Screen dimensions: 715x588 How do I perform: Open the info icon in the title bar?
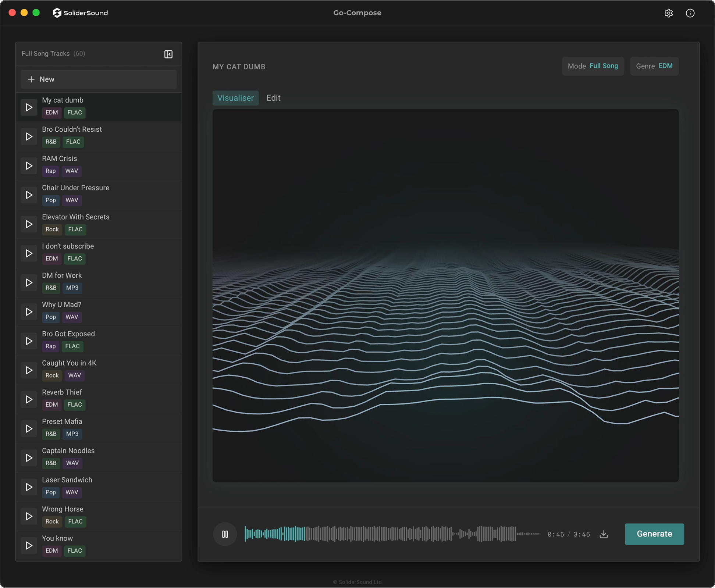click(x=690, y=13)
